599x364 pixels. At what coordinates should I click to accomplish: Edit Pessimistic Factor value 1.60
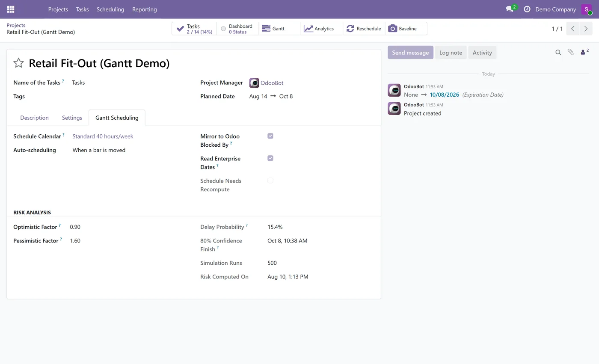(75, 241)
